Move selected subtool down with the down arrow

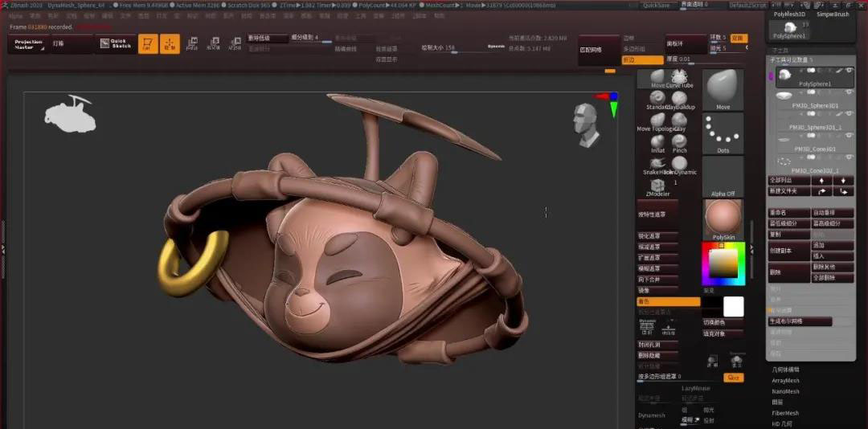(x=843, y=181)
